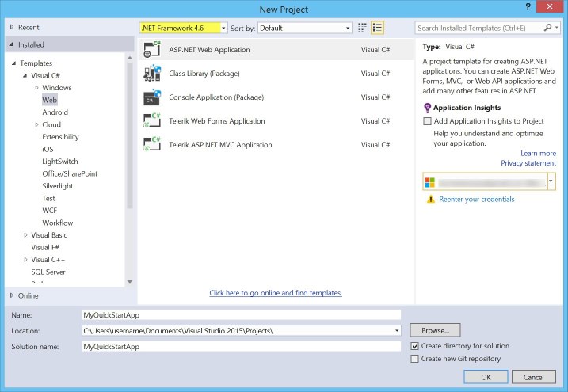This screenshot has height=392, width=568.
Task: Select the Android category in the tree
Action: pos(55,112)
